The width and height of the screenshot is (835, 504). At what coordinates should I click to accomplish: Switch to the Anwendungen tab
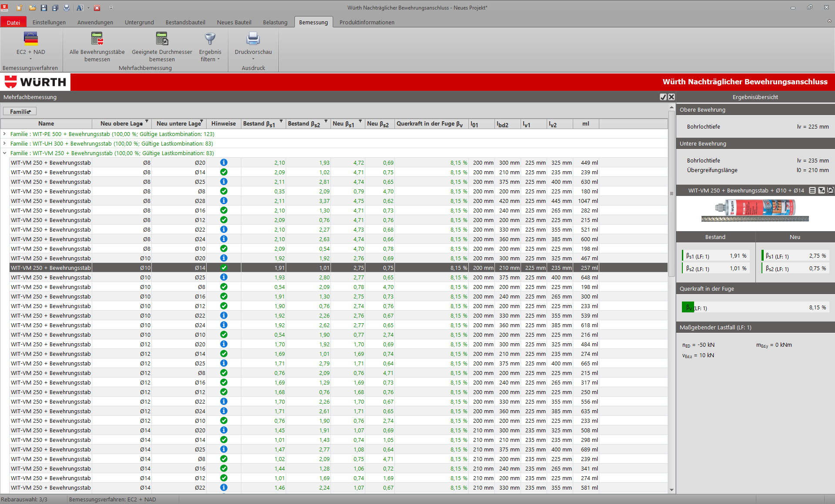point(95,22)
